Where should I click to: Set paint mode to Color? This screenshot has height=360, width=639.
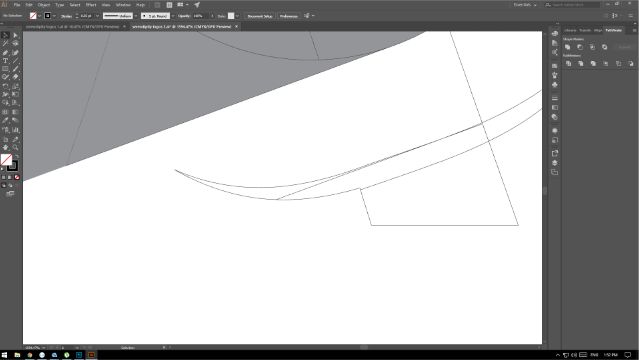[4, 177]
